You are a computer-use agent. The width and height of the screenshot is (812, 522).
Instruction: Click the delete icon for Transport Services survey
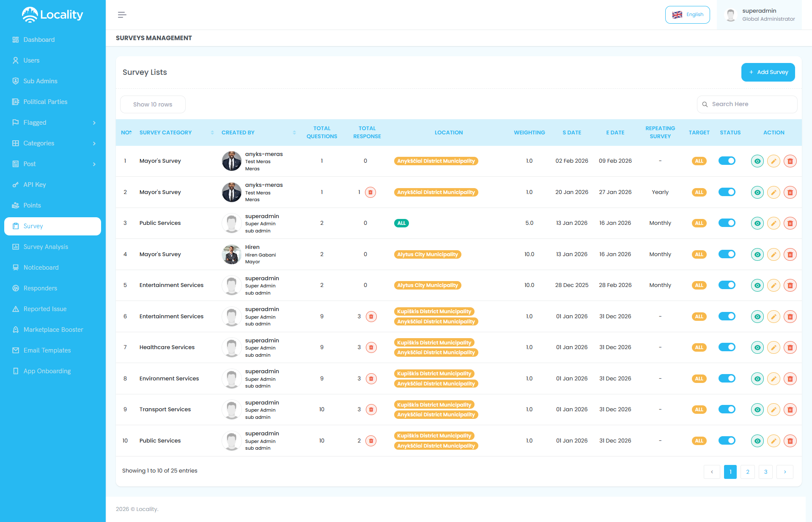(x=790, y=409)
